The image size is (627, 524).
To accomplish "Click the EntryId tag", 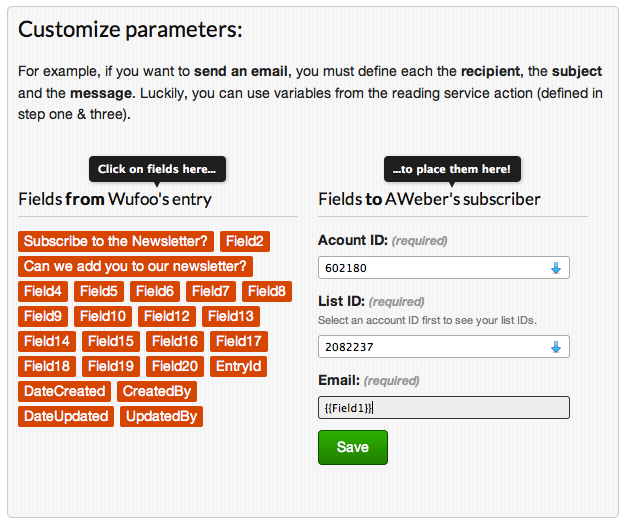I will [238, 366].
